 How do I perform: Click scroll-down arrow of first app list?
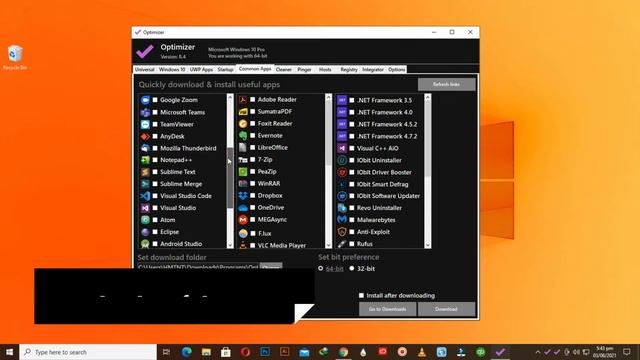pos(230,245)
